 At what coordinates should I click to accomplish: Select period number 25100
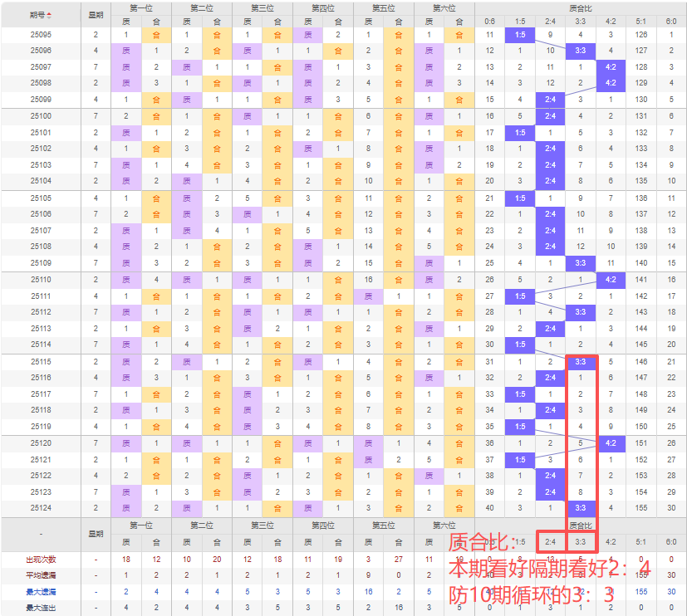click(41, 116)
